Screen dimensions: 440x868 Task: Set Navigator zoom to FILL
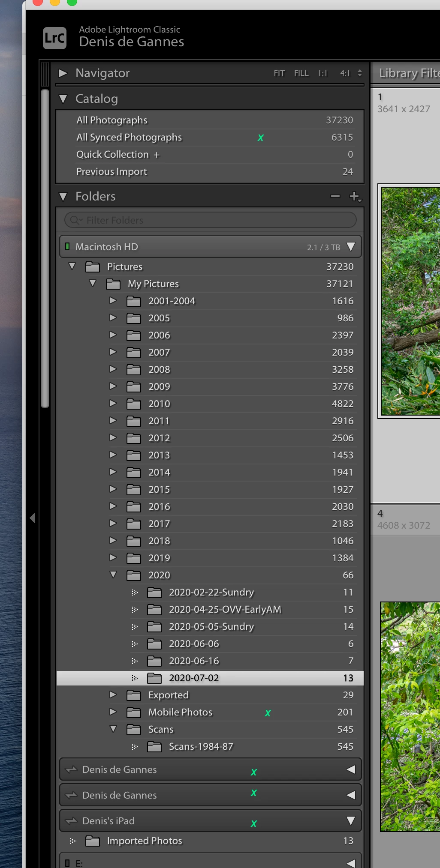tap(301, 73)
